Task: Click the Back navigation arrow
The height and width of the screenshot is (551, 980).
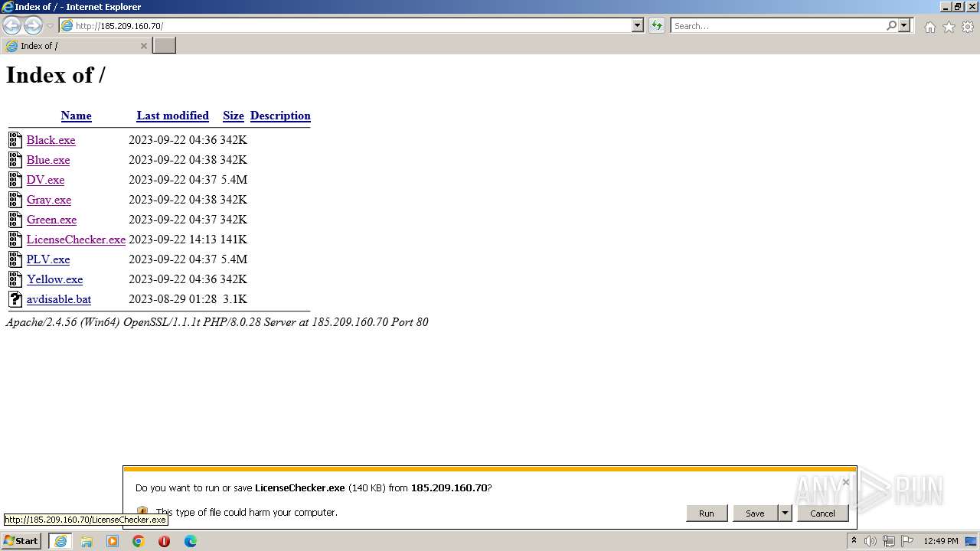Action: point(11,25)
